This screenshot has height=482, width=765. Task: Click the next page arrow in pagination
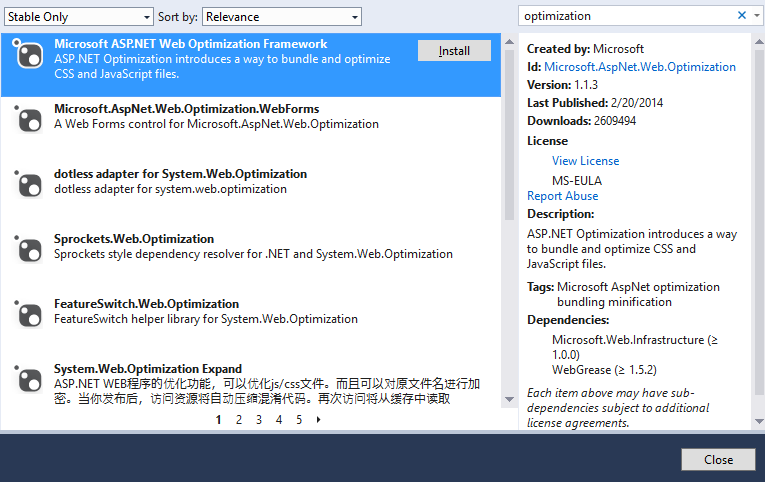(x=319, y=420)
